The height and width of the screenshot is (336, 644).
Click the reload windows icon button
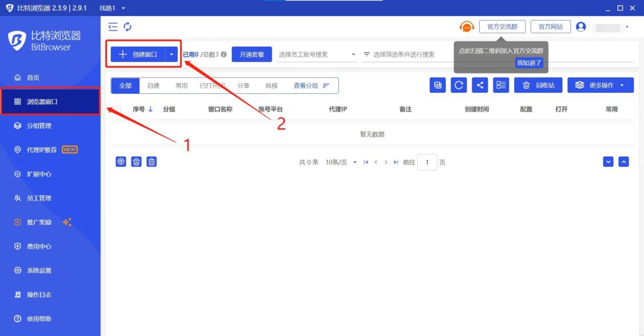(x=459, y=85)
